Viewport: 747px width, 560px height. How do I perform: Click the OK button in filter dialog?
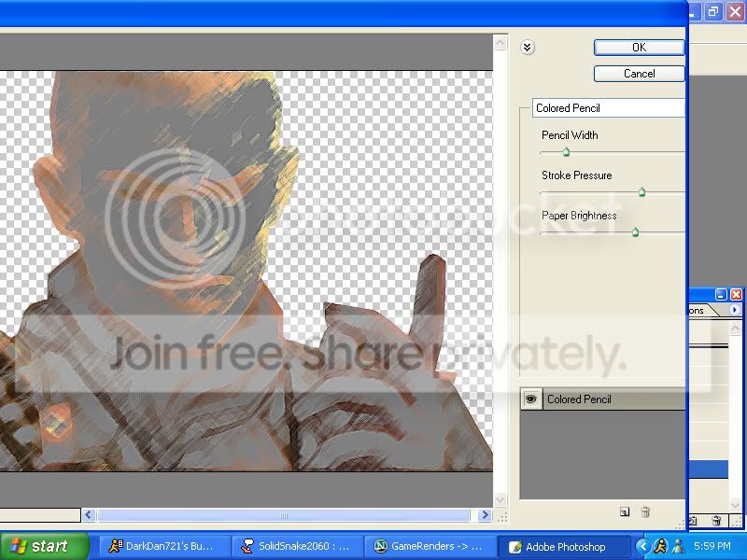(x=639, y=48)
